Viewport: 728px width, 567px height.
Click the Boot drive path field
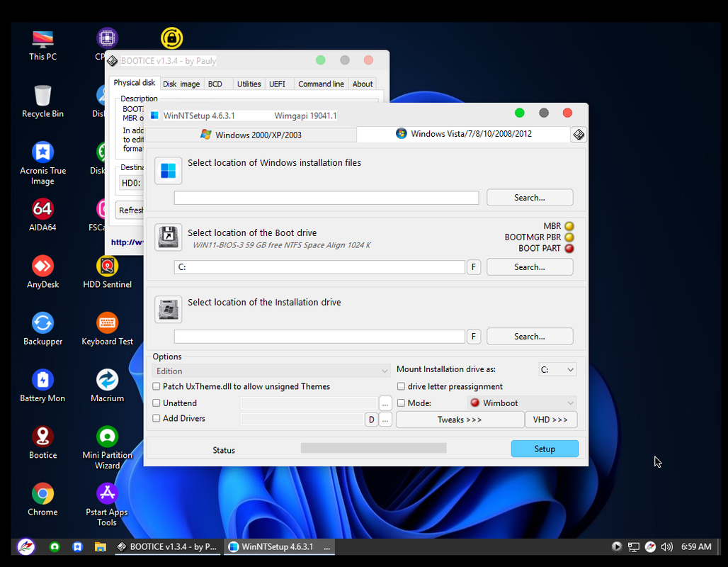[319, 266]
